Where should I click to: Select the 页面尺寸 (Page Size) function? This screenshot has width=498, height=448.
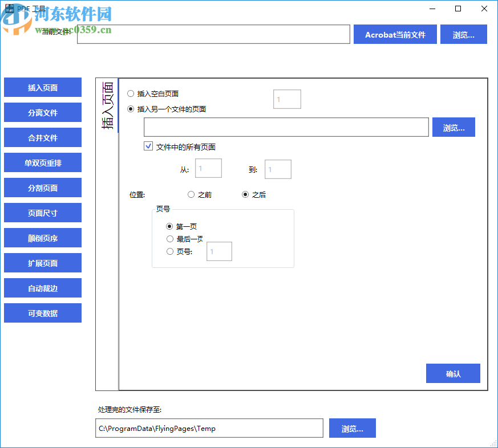42,213
